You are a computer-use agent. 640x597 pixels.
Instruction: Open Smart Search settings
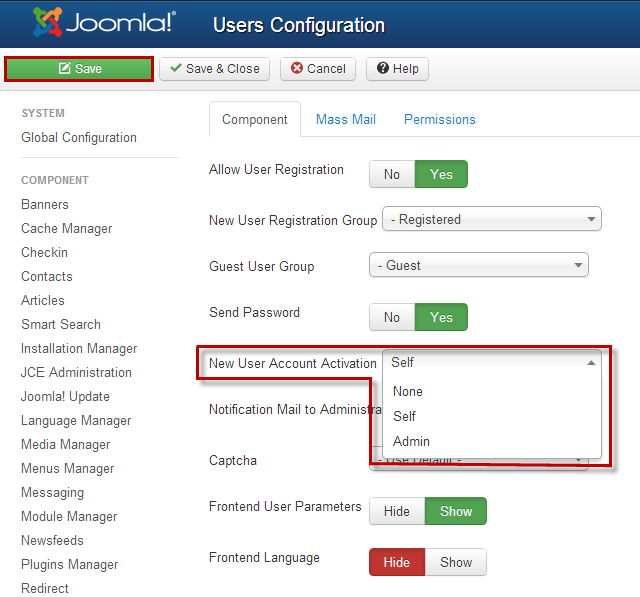coord(61,324)
